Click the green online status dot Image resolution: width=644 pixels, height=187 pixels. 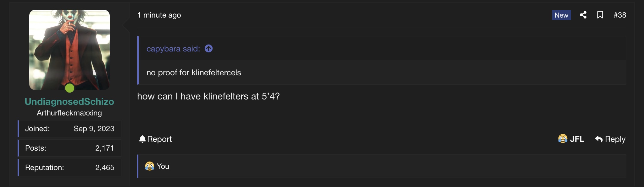[69, 88]
